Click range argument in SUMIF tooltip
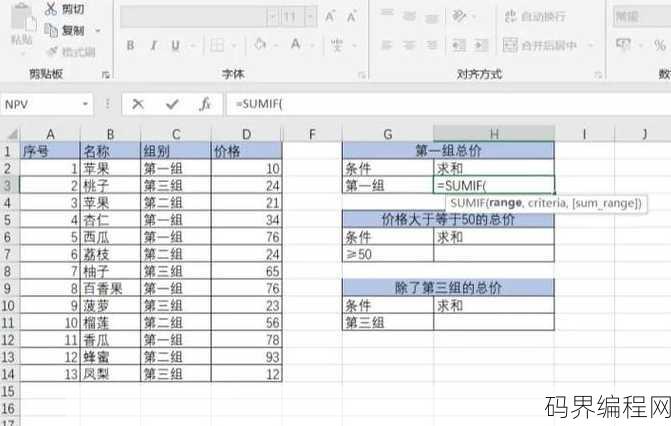The width and height of the screenshot is (671, 426). (x=505, y=203)
